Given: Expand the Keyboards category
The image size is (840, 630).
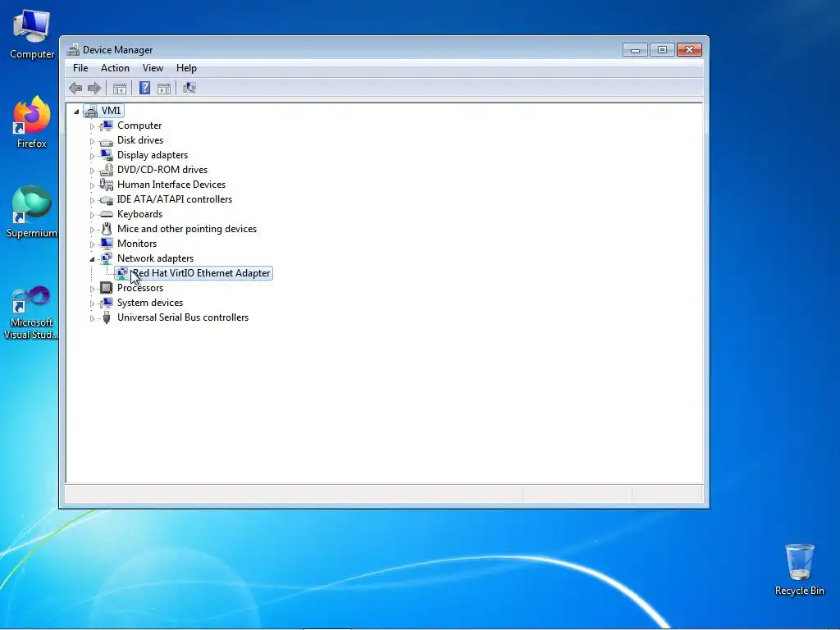Looking at the screenshot, I should (92, 215).
